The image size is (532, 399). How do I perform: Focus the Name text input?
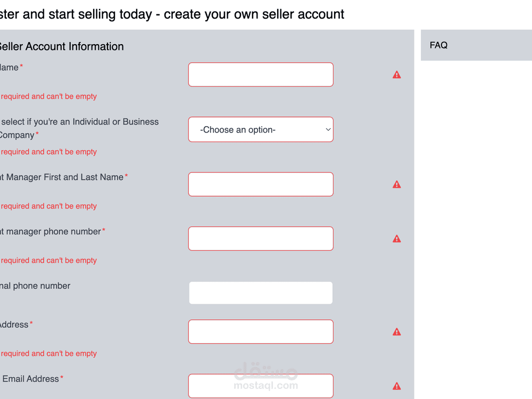[261, 74]
